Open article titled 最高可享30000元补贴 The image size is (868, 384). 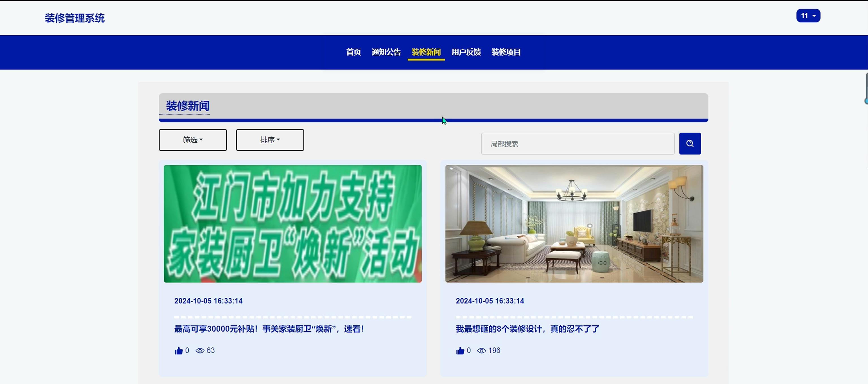[x=269, y=329]
